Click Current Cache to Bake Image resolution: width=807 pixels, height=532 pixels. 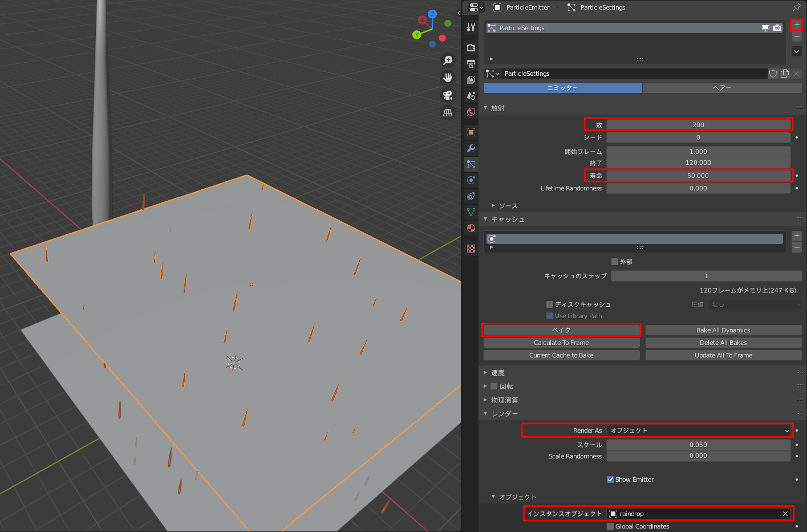(x=562, y=355)
